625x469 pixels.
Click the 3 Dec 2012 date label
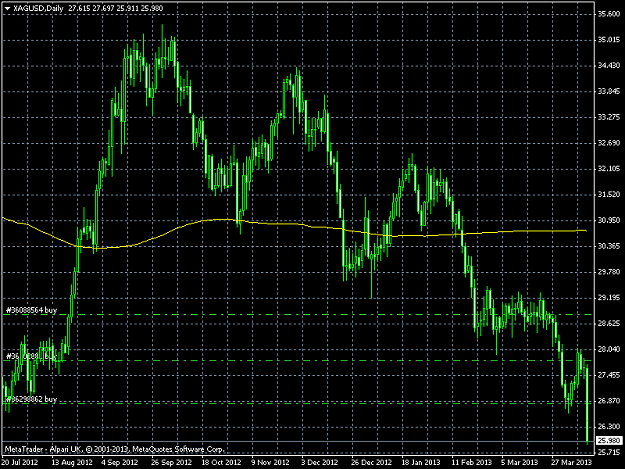tap(319, 462)
